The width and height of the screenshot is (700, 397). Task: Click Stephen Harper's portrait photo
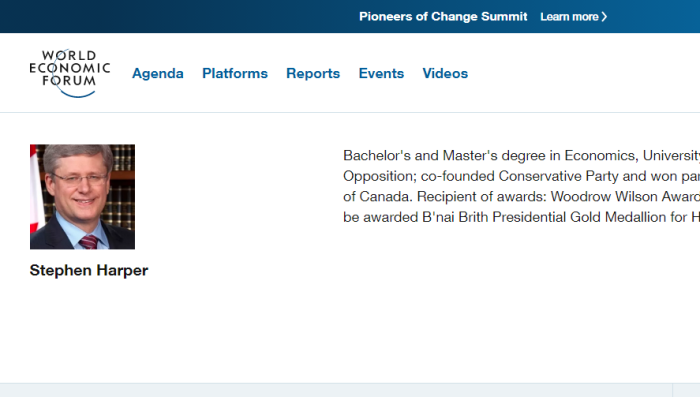tap(83, 196)
